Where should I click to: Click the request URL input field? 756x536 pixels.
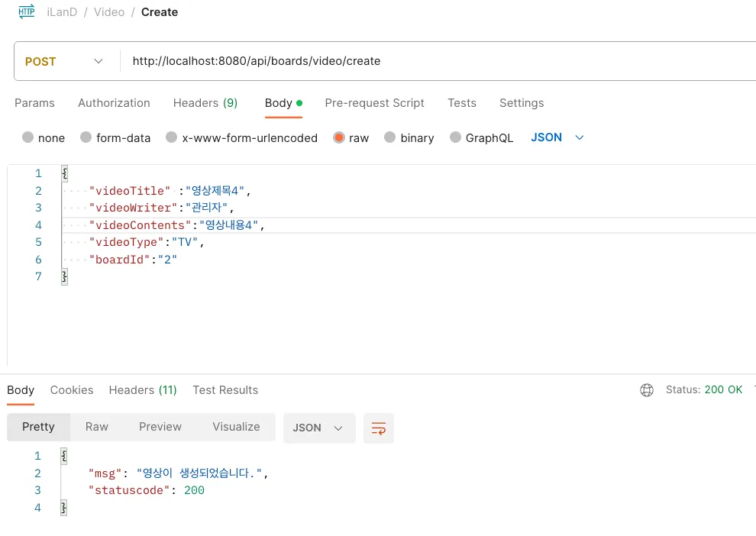(x=435, y=61)
